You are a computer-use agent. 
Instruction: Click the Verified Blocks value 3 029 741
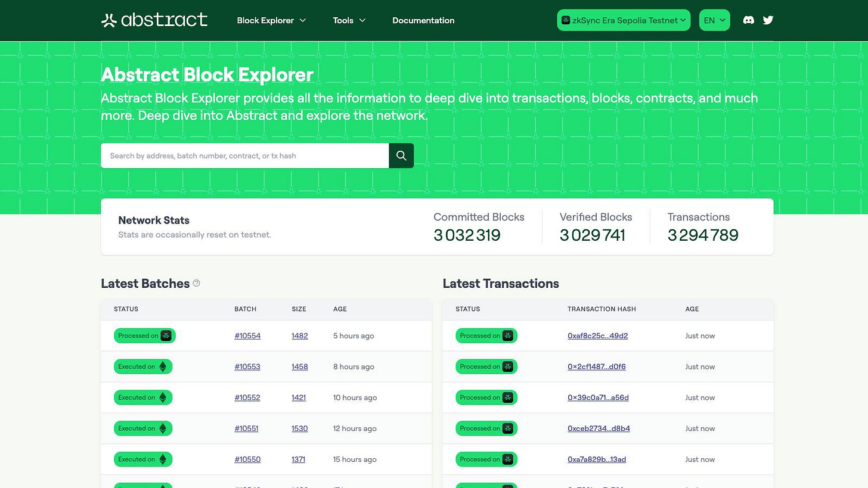tap(592, 235)
